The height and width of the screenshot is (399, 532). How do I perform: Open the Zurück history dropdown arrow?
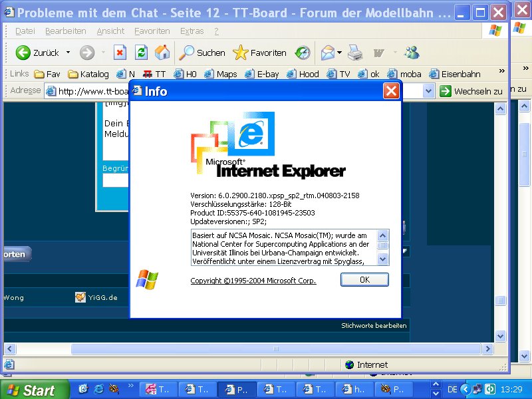68,53
